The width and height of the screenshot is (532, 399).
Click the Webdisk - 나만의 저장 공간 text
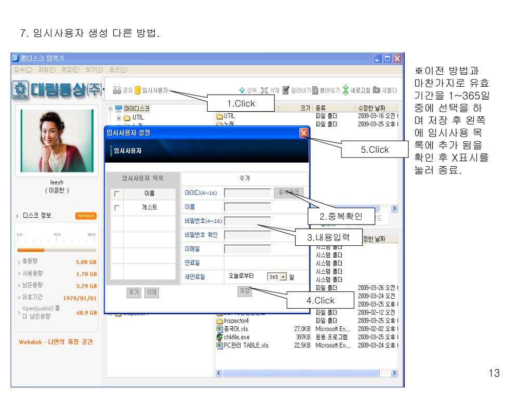pyautogui.click(x=56, y=342)
